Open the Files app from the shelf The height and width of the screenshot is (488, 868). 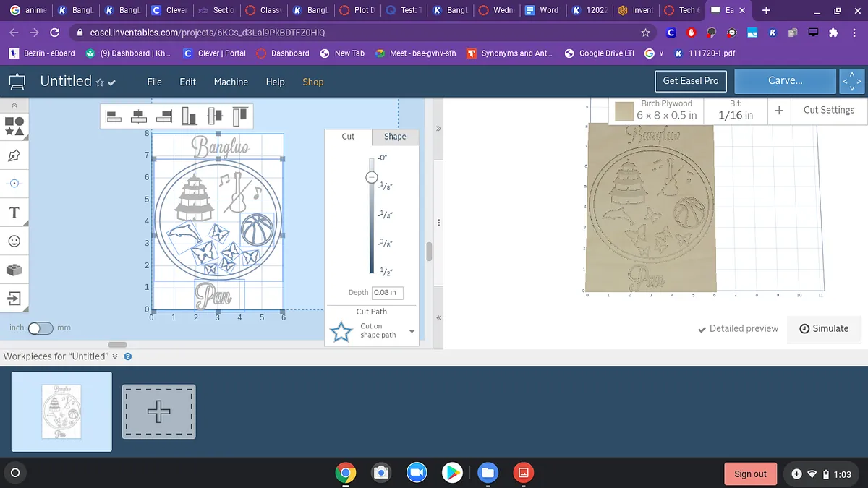[x=488, y=474]
